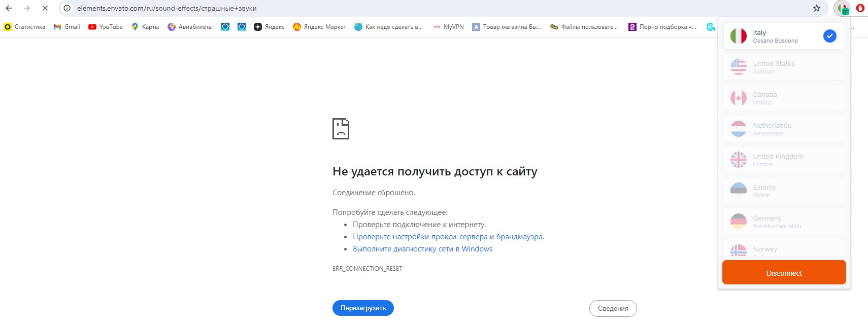Screen dimensions: 868x328
Task: Expand the Сведения error details
Action: coord(613,308)
